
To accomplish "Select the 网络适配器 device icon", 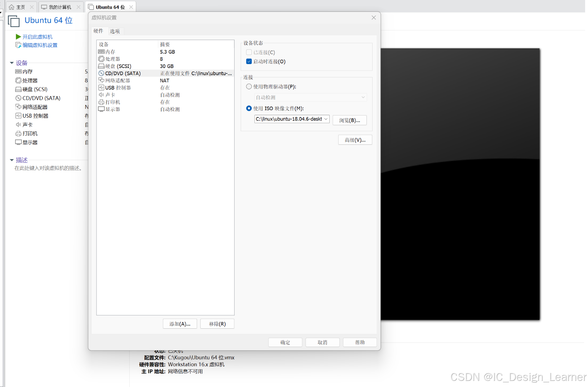I will point(101,80).
